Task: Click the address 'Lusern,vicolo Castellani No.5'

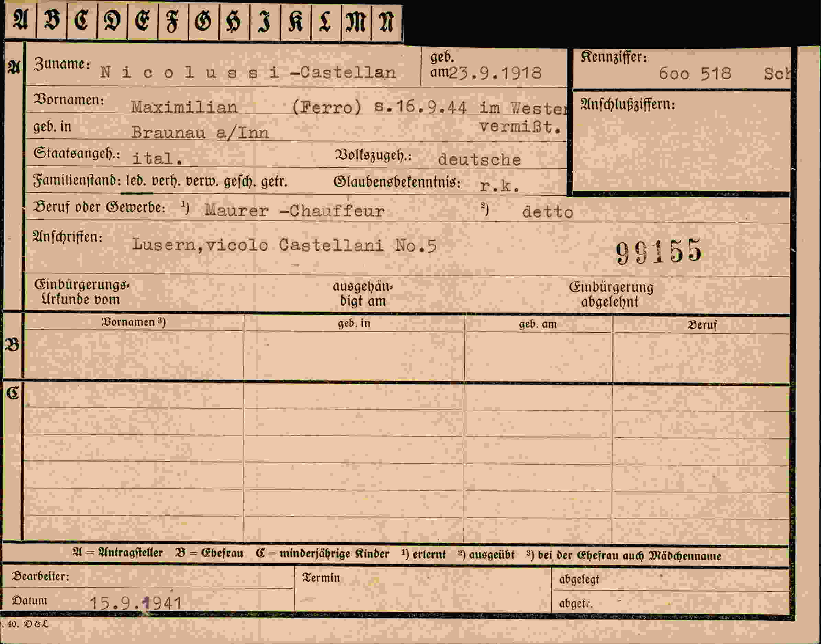Action: point(284,245)
